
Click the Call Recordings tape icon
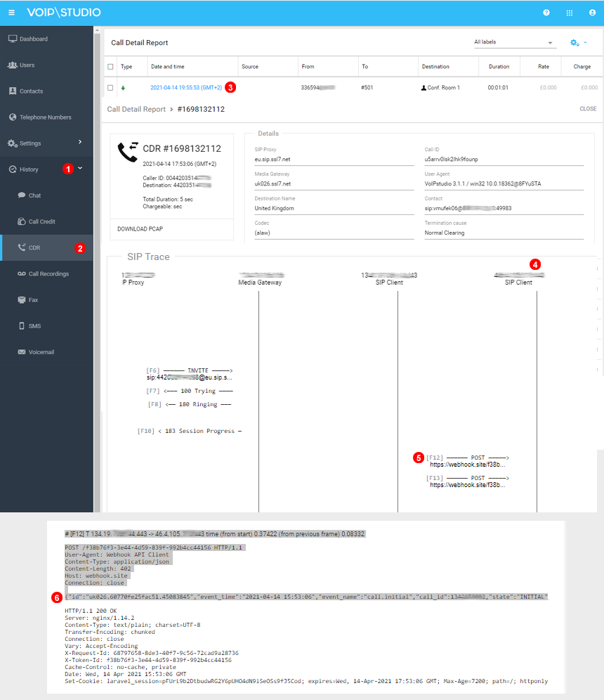[x=21, y=273]
